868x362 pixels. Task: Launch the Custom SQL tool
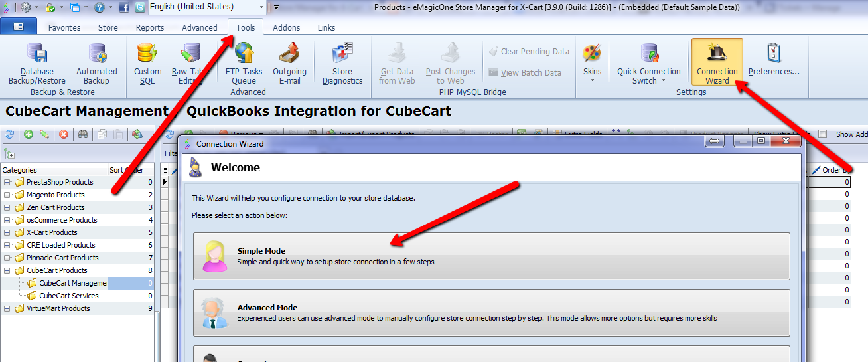point(147,64)
